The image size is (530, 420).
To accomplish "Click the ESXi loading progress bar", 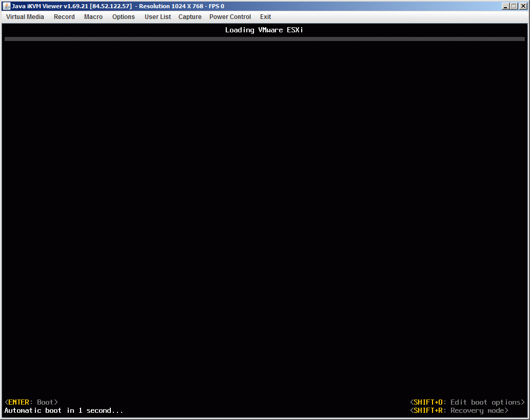I will click(265, 39).
